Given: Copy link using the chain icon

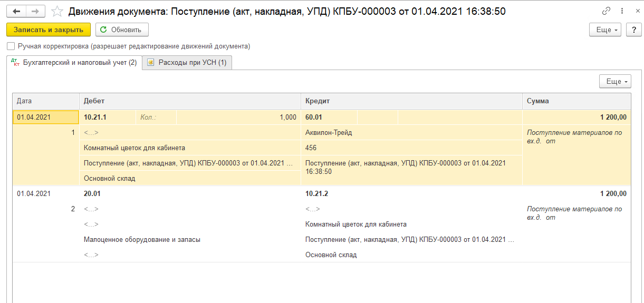Looking at the screenshot, I should pos(606,11).
